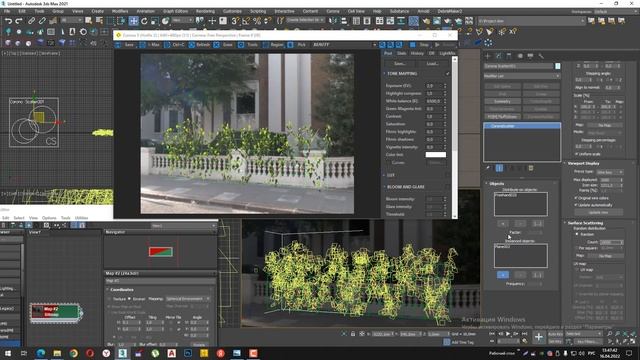Viewport: 640px width, 360px height.
Task: Toggle the Tone Mapping enable checkbox
Action: [448, 73]
